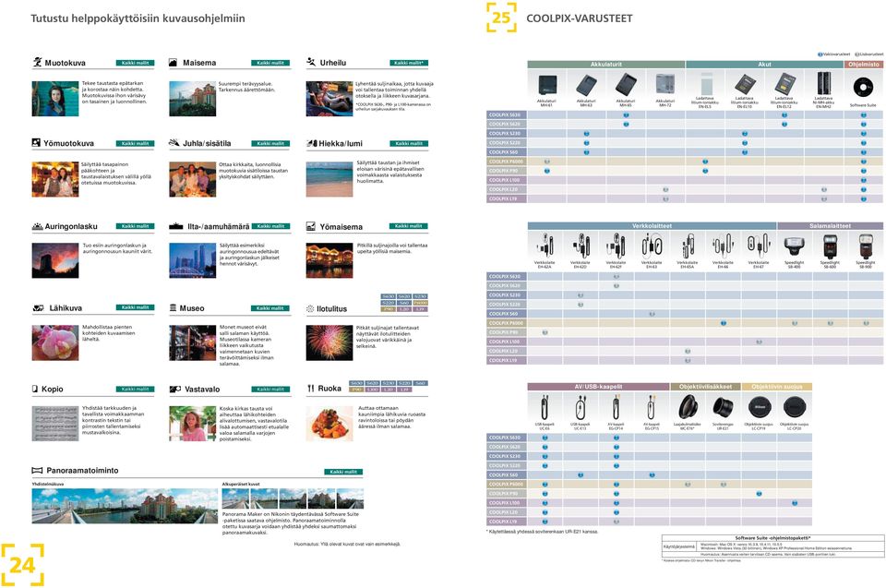Click the Ruoka food mode icon

[310, 389]
